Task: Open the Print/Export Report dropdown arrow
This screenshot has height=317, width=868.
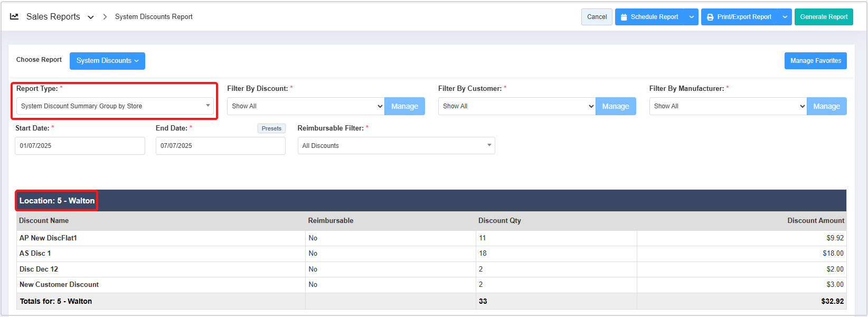Action: point(785,17)
